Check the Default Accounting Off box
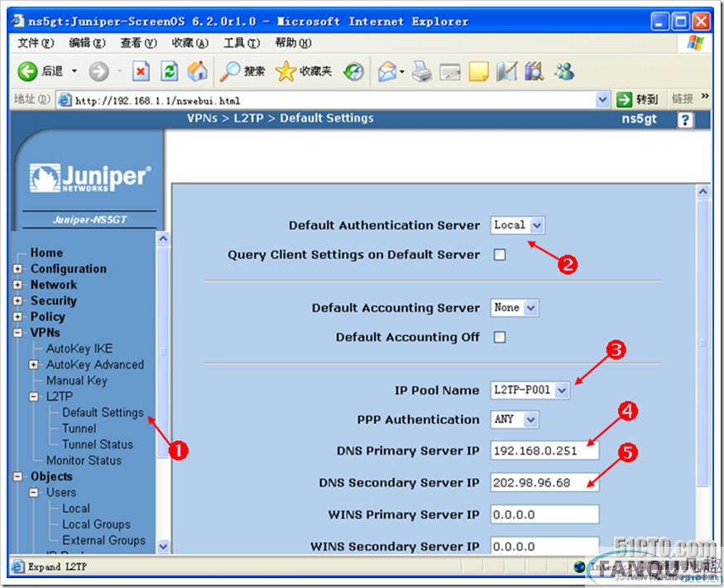This screenshot has height=588, width=724. 500,337
